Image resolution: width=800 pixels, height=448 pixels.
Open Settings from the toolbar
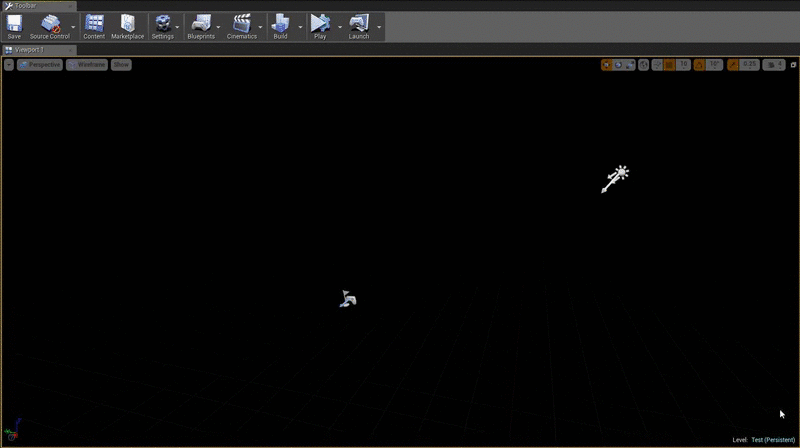(x=162, y=27)
